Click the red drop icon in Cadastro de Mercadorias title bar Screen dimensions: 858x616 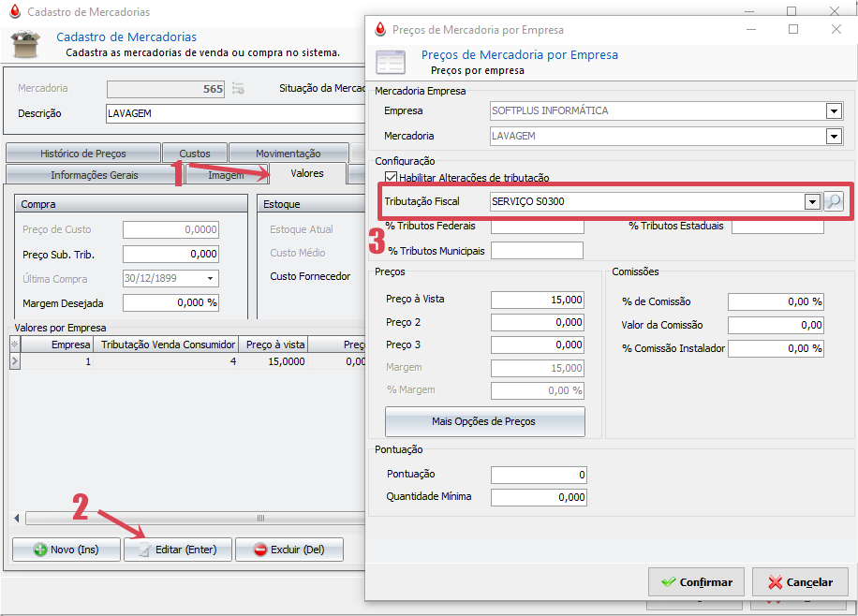click(15, 11)
